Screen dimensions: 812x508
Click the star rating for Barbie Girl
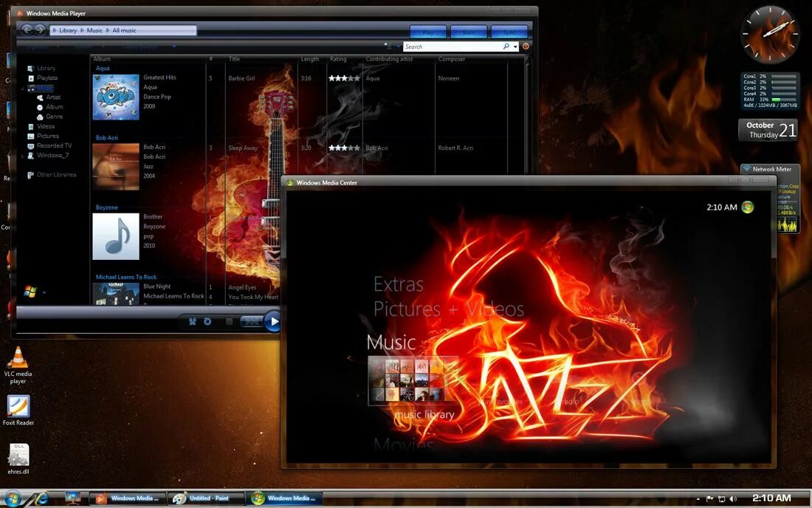point(344,78)
